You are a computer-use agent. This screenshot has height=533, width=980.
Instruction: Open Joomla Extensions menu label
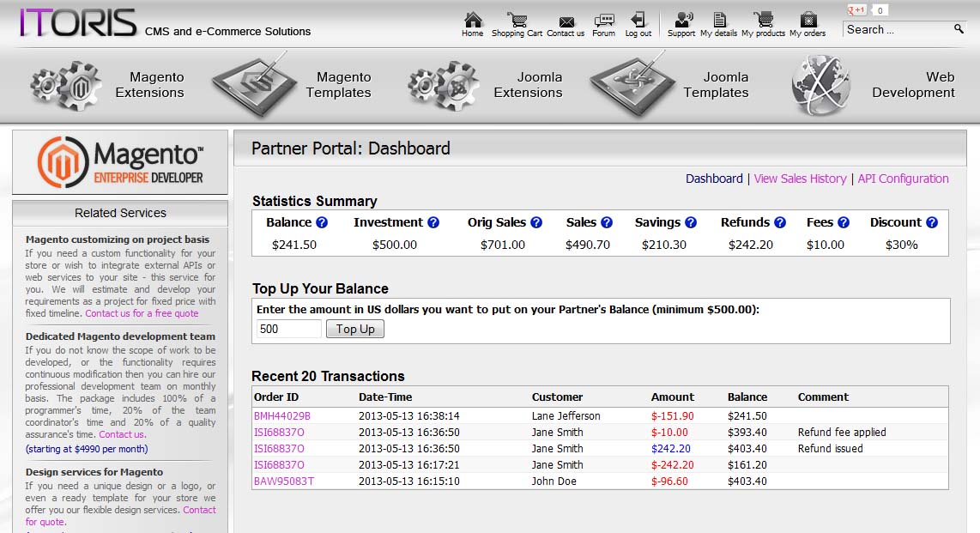coord(528,85)
